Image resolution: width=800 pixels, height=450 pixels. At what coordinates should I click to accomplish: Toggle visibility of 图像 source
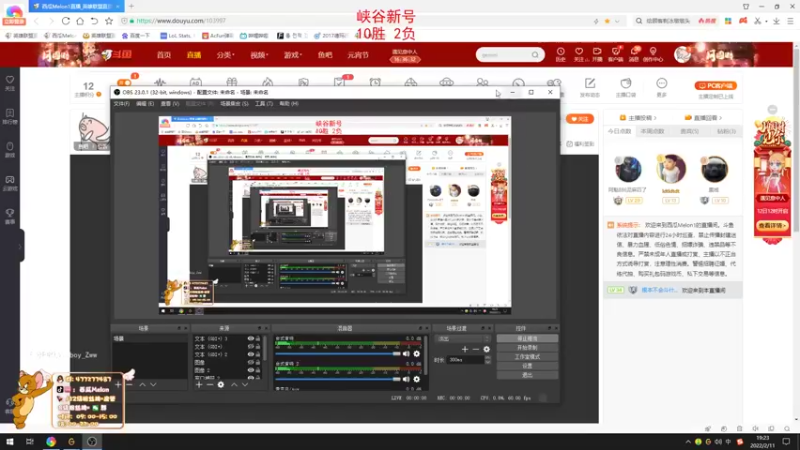coord(251,362)
